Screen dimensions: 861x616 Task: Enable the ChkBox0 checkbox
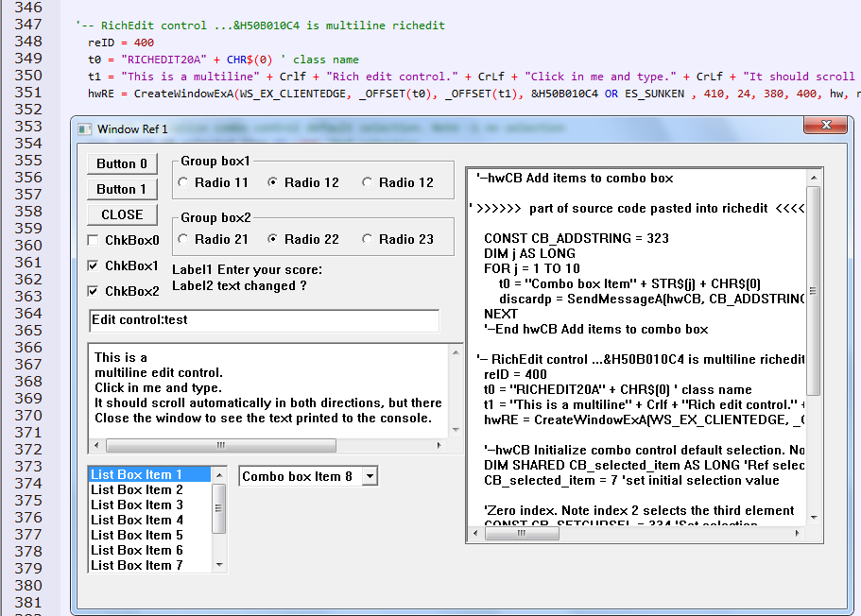(x=94, y=241)
